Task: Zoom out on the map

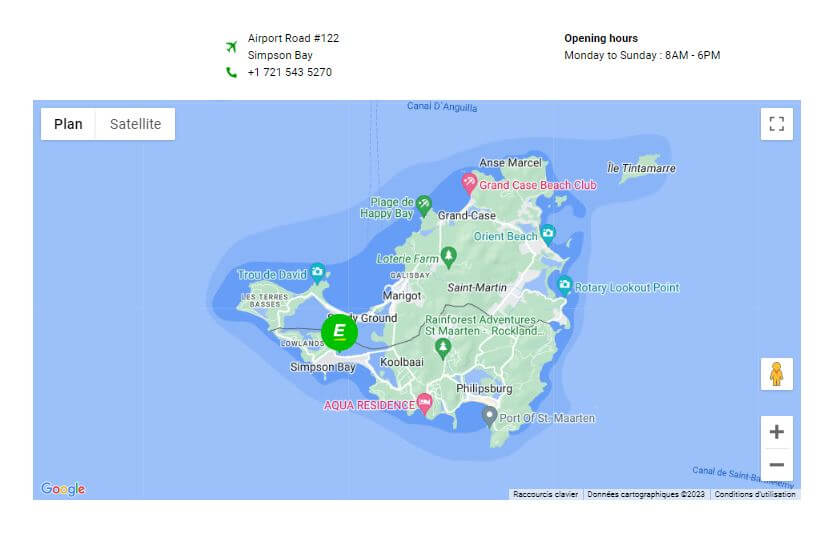Action: pos(776,465)
